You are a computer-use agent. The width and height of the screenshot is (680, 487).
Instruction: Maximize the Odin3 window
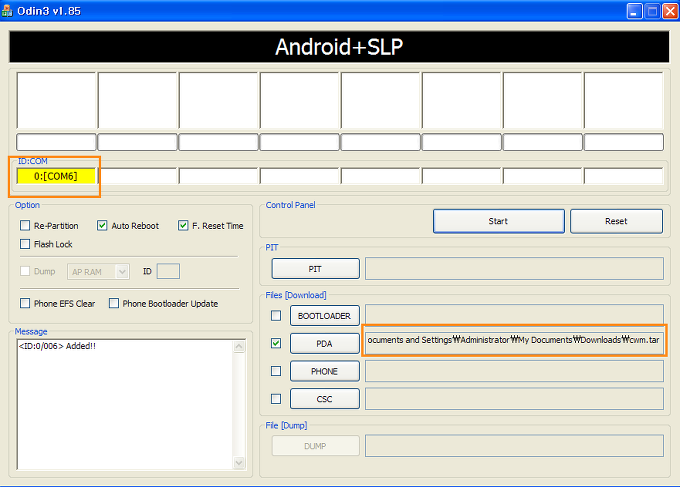652,11
